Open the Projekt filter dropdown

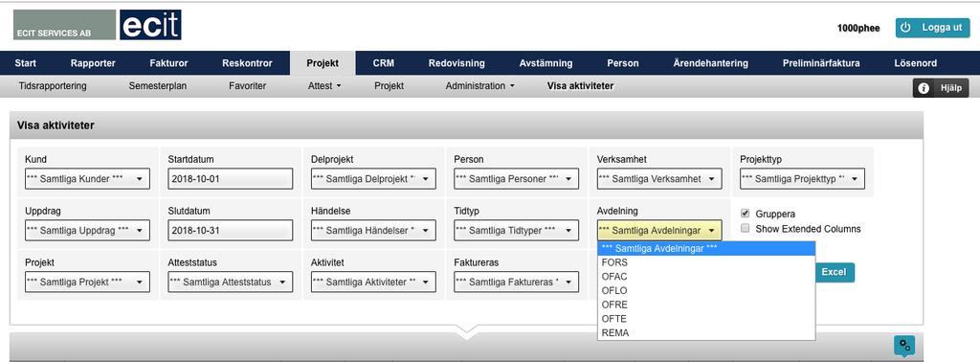click(x=87, y=282)
